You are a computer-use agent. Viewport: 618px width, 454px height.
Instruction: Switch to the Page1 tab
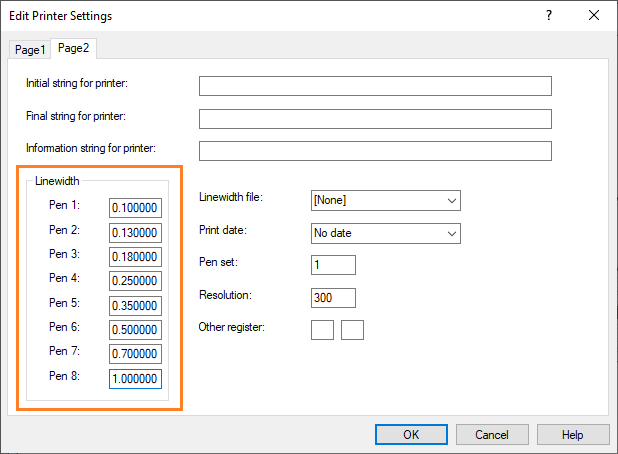[x=29, y=49]
